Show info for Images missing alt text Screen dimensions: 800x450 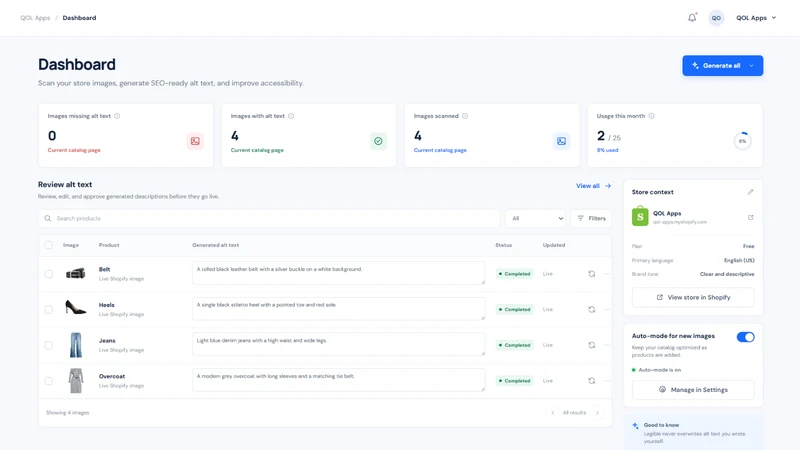(117, 116)
